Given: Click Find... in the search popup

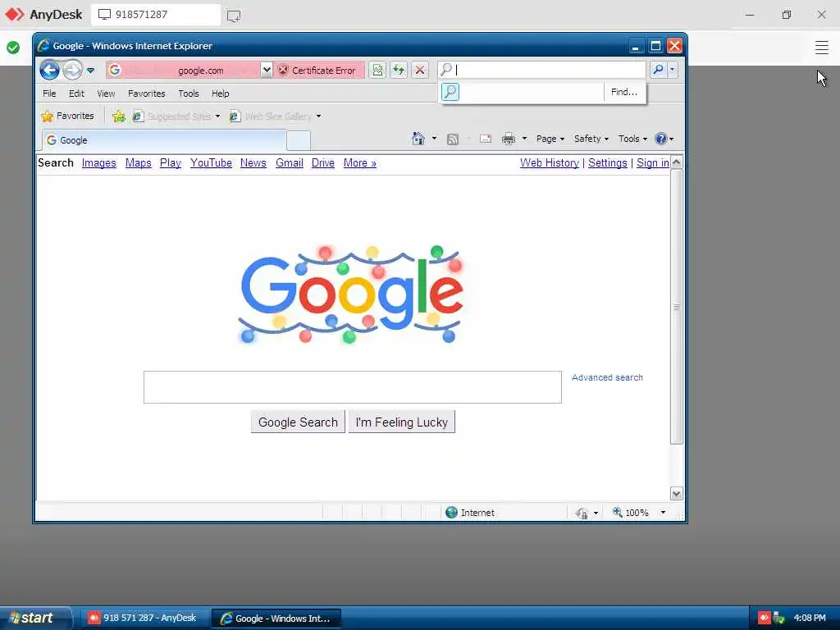Looking at the screenshot, I should [x=624, y=92].
